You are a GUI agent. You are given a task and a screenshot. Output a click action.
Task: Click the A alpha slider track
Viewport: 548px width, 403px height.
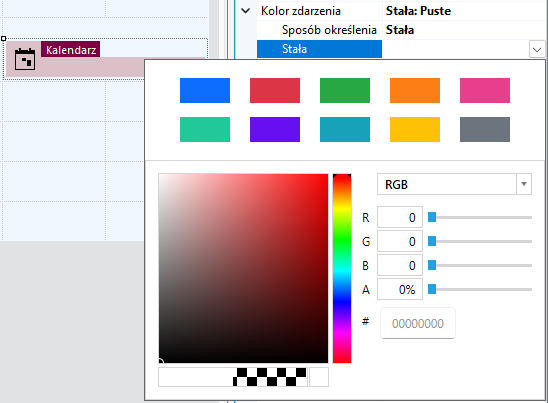point(480,289)
